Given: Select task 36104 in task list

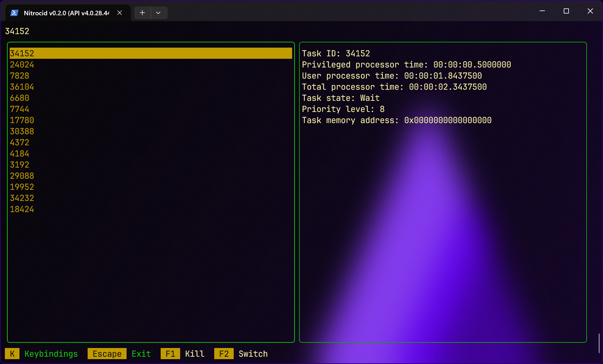Looking at the screenshot, I should [22, 87].
